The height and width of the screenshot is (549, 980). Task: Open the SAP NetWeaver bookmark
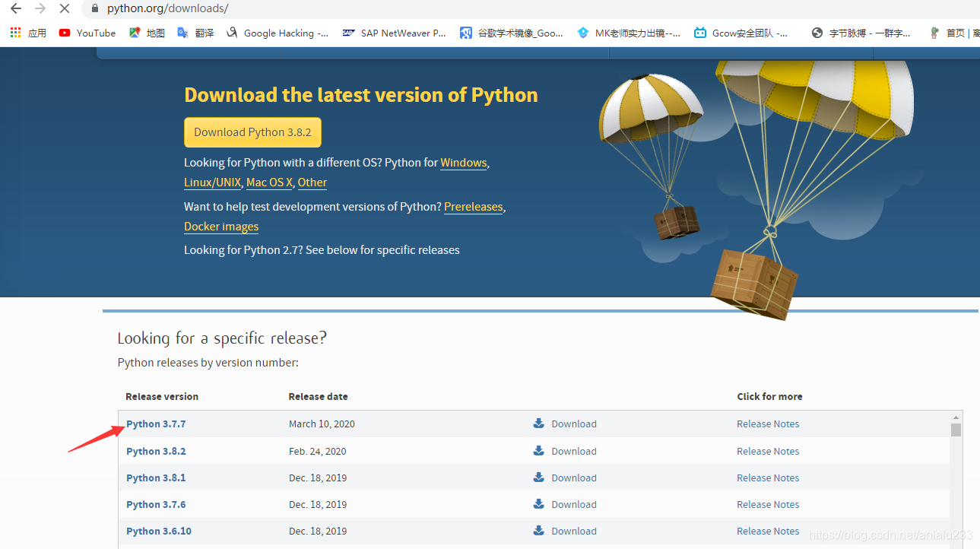pyautogui.click(x=395, y=33)
